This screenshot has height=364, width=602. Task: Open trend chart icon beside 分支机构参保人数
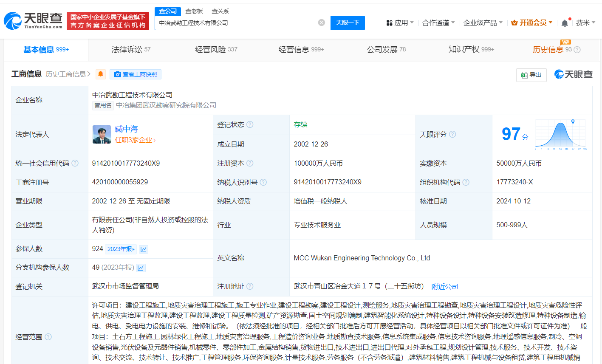141,268
